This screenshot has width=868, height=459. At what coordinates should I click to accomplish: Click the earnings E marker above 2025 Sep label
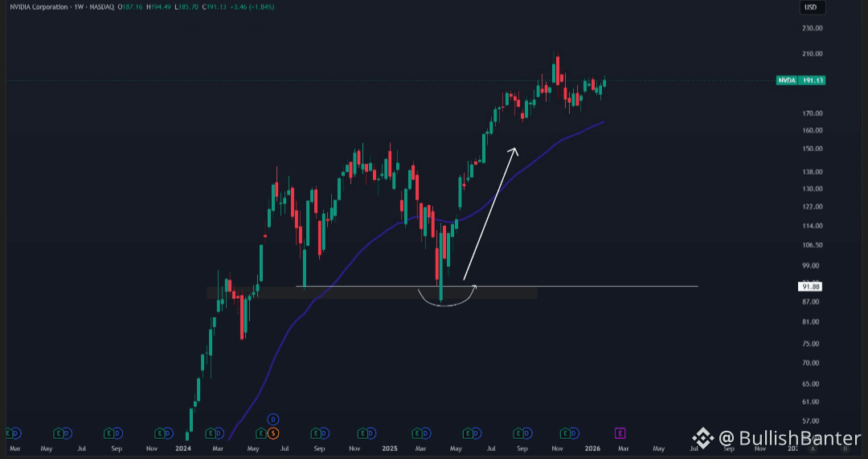point(518,433)
